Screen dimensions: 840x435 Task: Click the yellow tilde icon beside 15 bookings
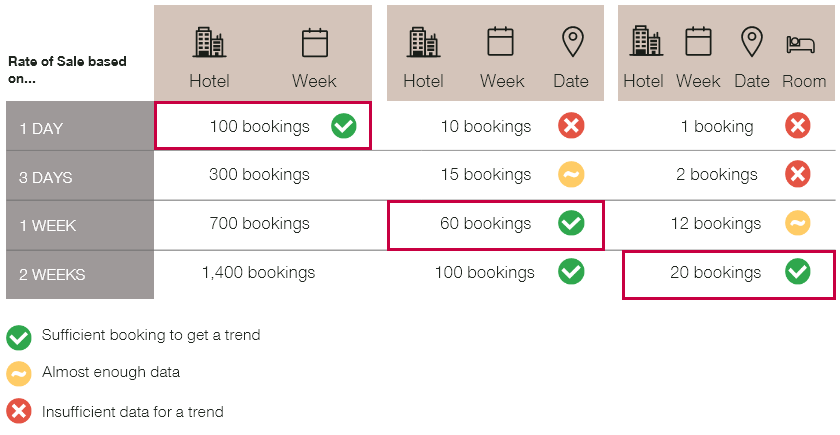(571, 174)
